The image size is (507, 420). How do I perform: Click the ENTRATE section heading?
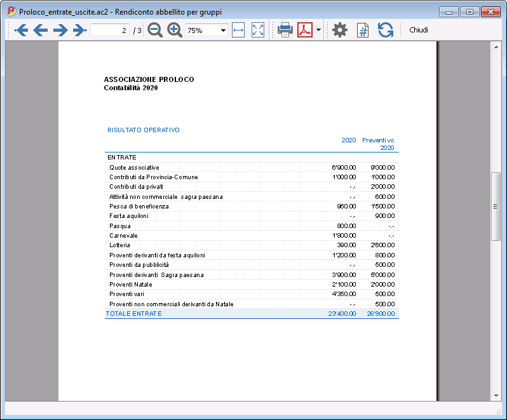(122, 158)
